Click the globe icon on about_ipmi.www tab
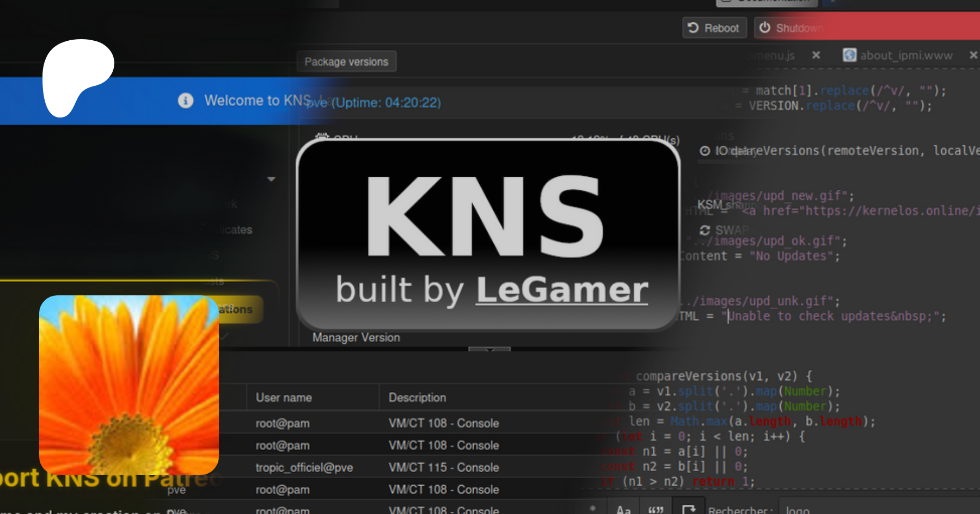Image resolution: width=980 pixels, height=514 pixels. (849, 55)
